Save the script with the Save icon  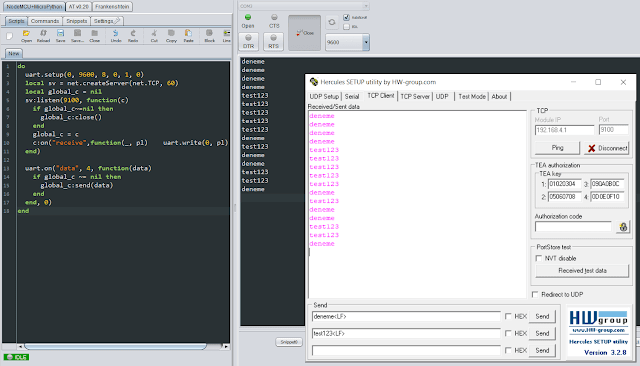pos(60,36)
